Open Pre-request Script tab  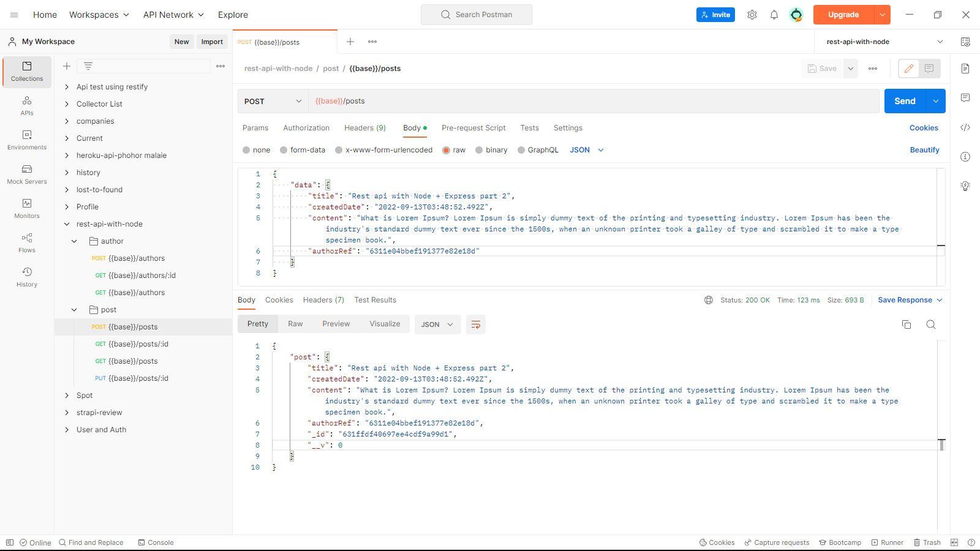(473, 128)
